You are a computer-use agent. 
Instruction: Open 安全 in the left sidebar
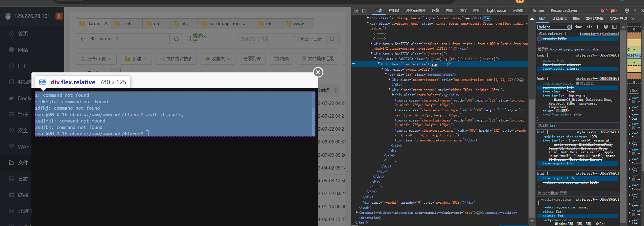(x=23, y=130)
